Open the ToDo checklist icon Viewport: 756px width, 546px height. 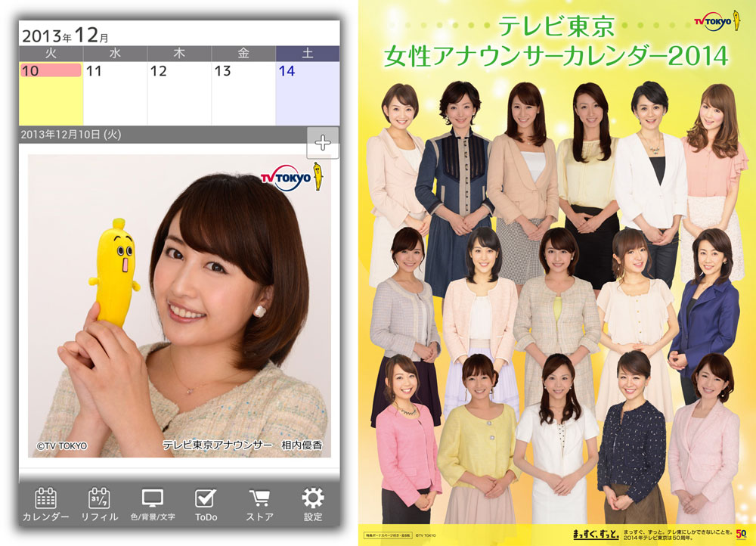(206, 504)
